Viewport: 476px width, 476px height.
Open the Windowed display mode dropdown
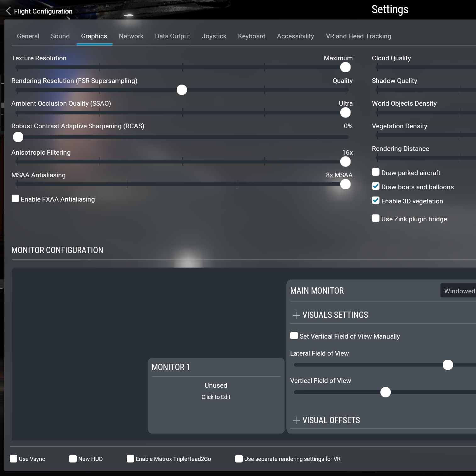tap(458, 291)
